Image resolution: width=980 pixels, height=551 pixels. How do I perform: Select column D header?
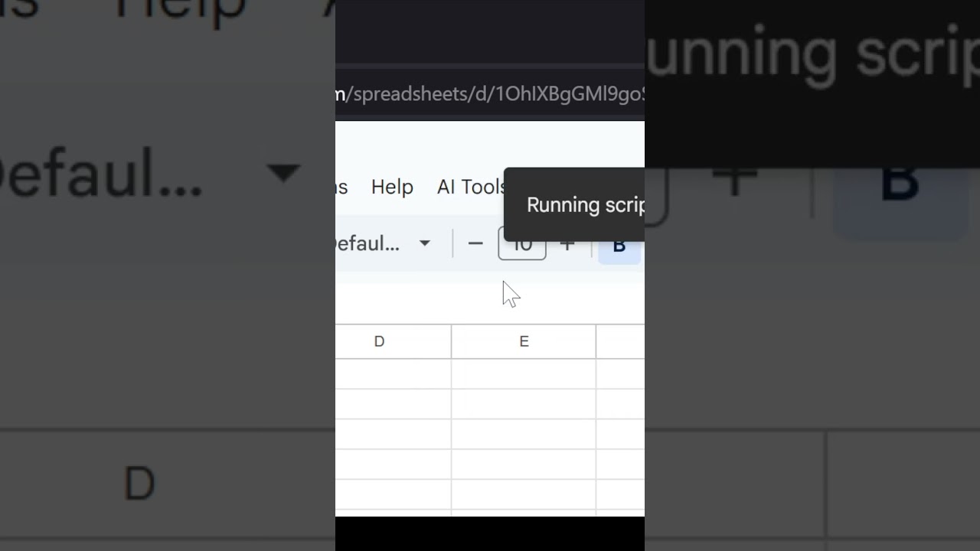[x=379, y=341]
